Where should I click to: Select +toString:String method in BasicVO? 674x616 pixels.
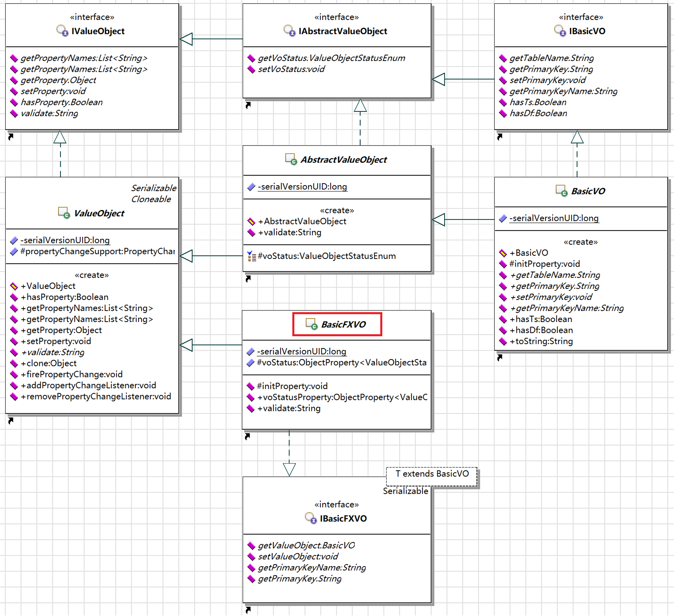[541, 341]
